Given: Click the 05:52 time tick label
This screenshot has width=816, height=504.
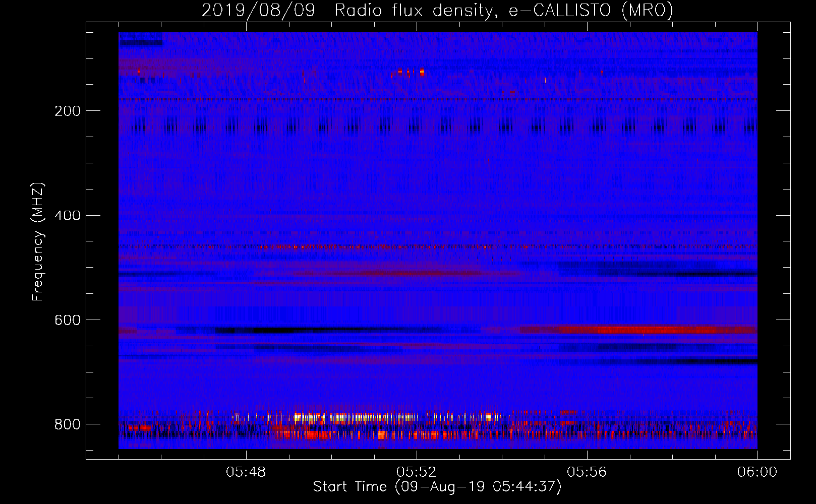Looking at the screenshot, I should [417, 472].
